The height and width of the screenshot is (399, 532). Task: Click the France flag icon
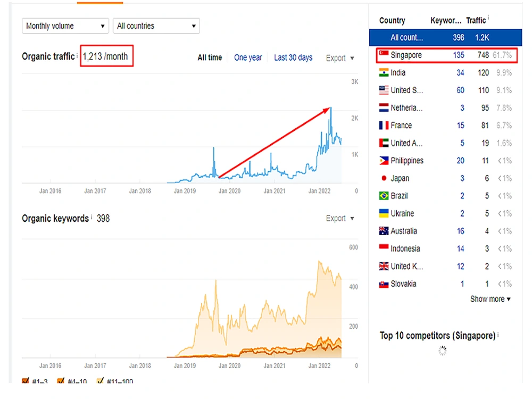(x=384, y=125)
